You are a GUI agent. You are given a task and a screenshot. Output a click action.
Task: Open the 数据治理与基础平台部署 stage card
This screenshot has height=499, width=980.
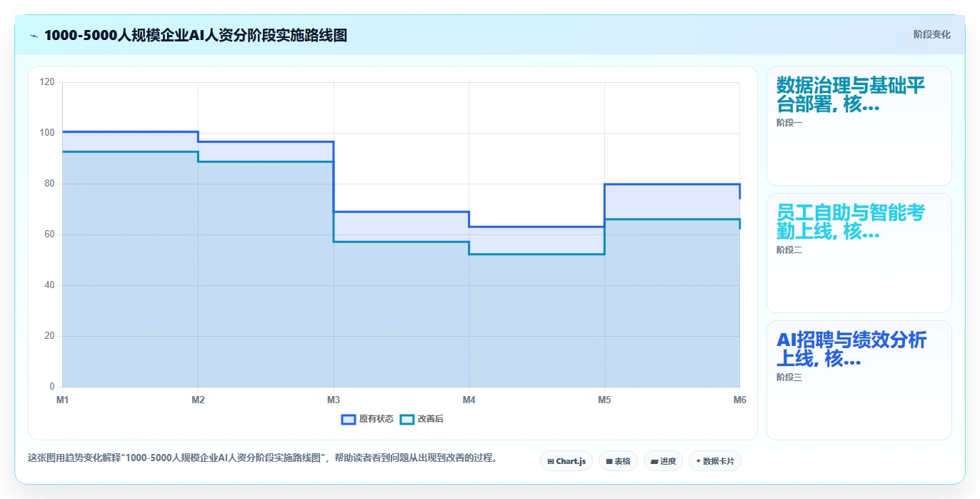tap(859, 126)
